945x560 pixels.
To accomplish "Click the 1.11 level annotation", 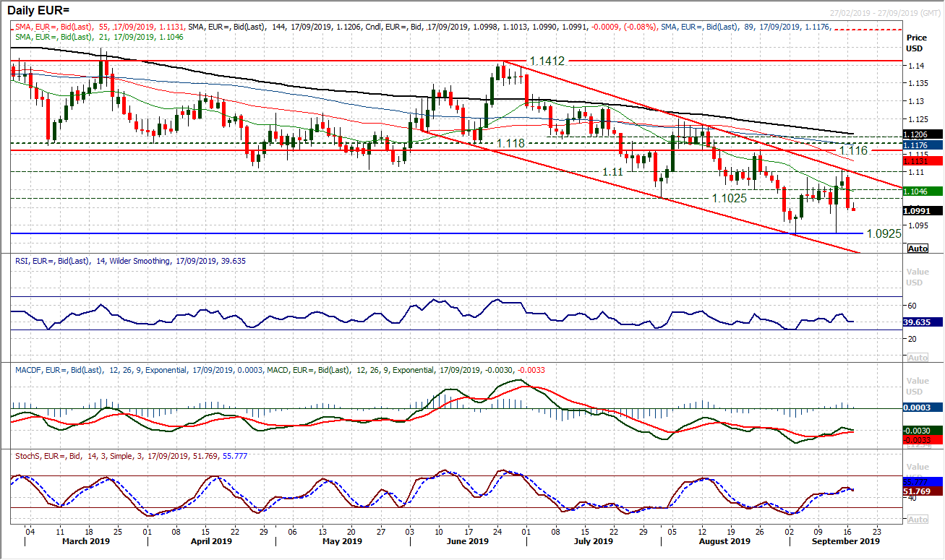I will 613,171.
